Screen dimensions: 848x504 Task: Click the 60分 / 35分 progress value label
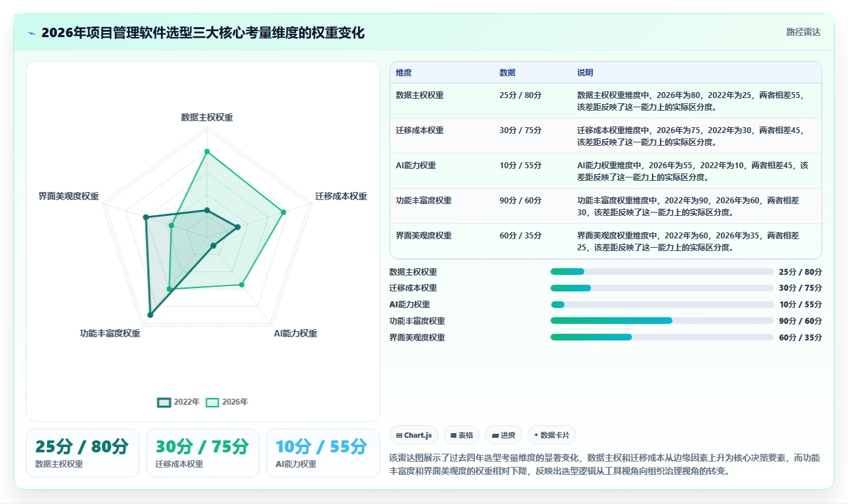coord(800,338)
